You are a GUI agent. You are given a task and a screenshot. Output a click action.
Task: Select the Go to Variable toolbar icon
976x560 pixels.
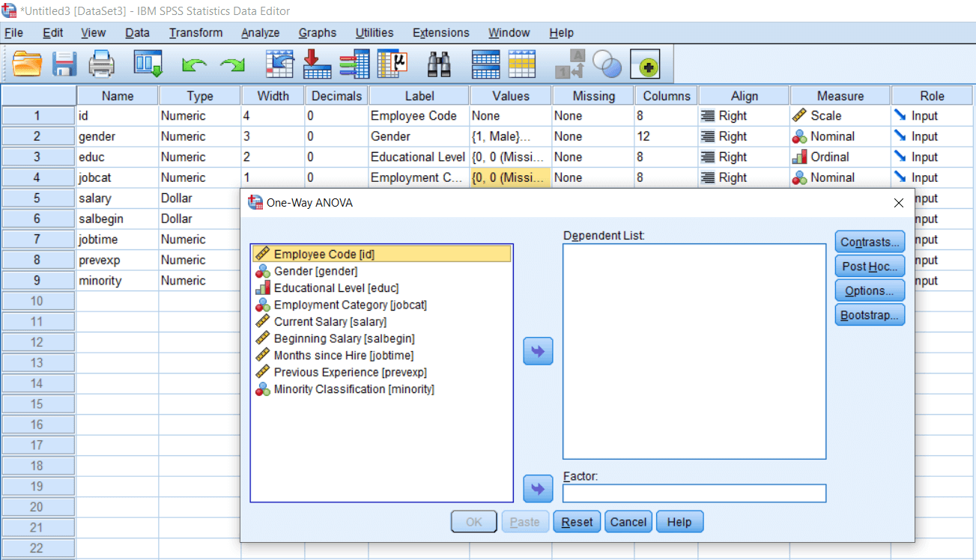[317, 64]
